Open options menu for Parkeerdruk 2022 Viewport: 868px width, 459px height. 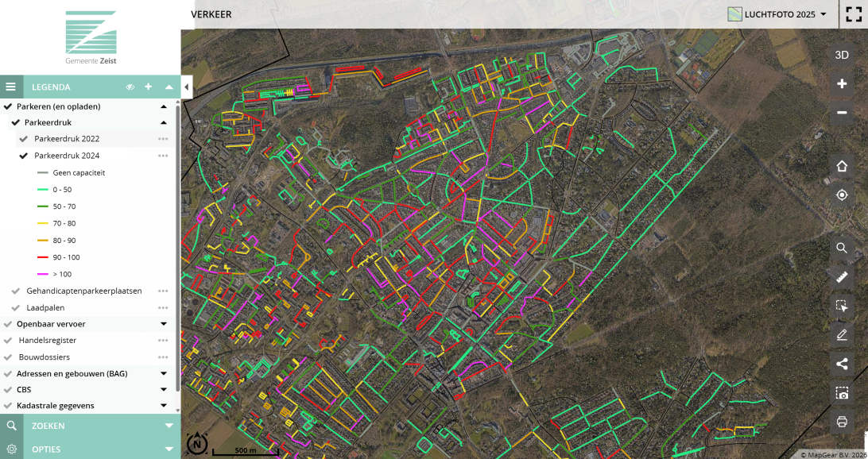tap(163, 139)
